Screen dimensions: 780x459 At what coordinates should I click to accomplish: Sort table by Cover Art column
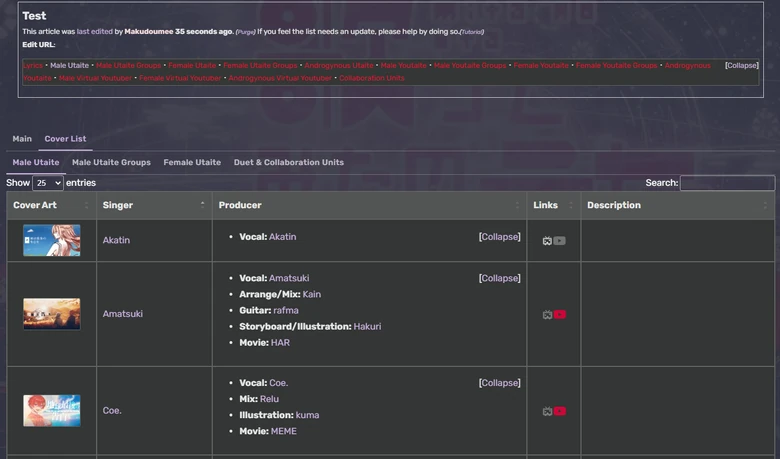(51, 205)
